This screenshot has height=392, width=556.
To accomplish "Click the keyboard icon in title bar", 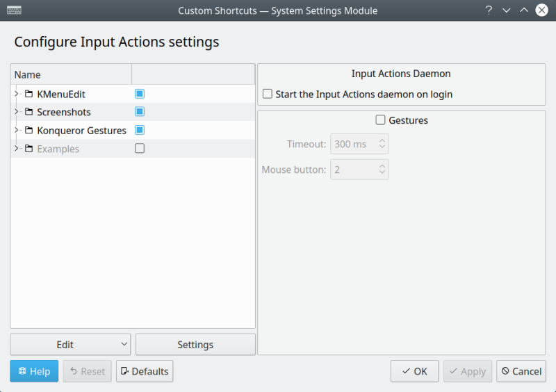I will click(13, 10).
